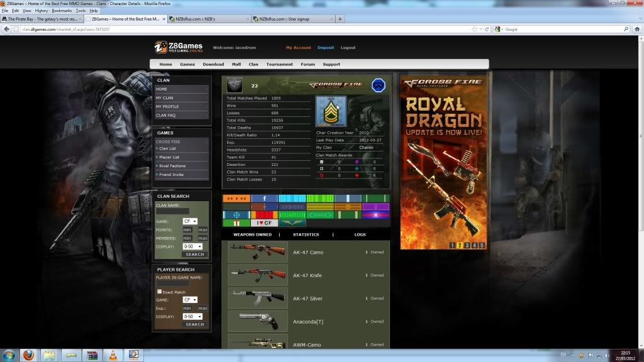Expand Clan Search DISPLAY dropdown
644x362 pixels.
pyautogui.click(x=192, y=246)
